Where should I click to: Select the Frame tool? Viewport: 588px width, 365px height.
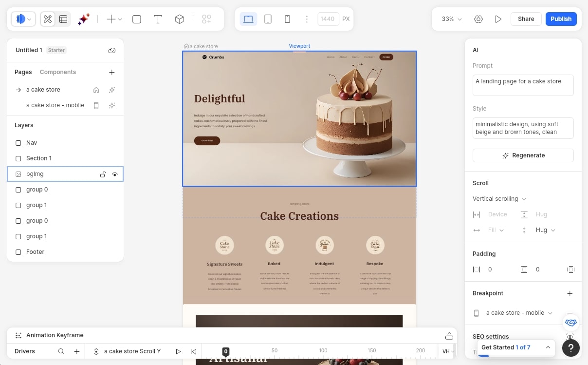tap(137, 19)
